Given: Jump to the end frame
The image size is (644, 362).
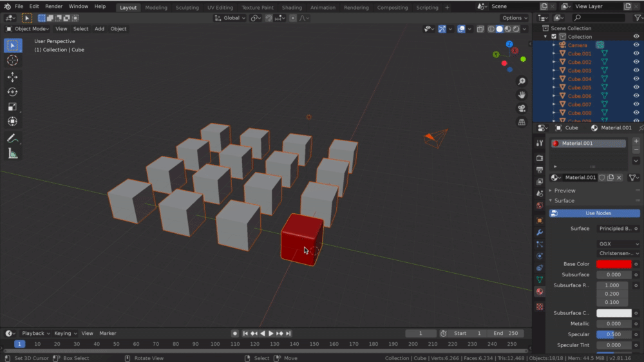Looking at the screenshot, I should [x=289, y=334].
